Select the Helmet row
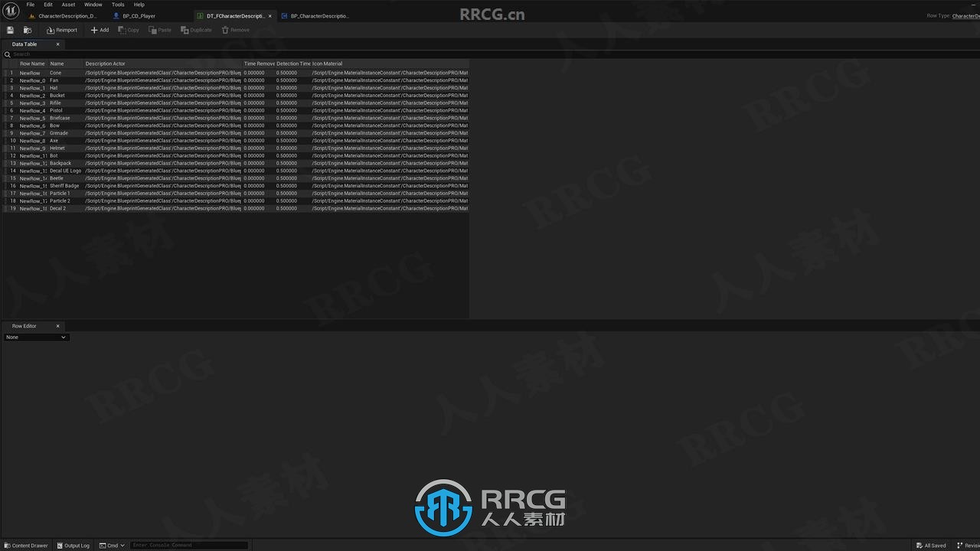980x551 pixels. (x=236, y=148)
